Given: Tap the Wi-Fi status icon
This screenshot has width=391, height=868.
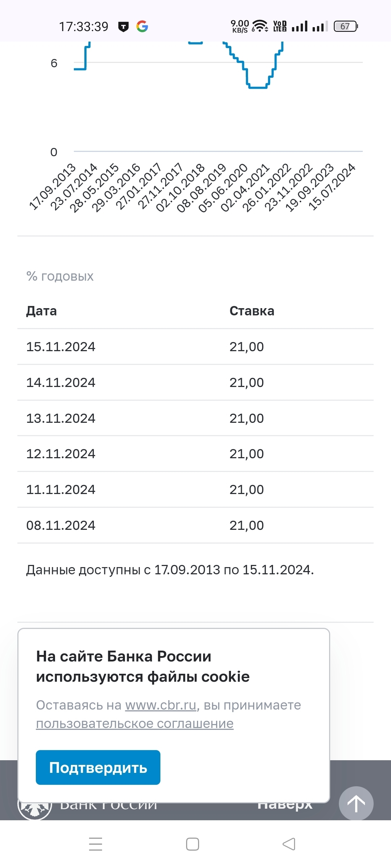Looking at the screenshot, I should [260, 26].
